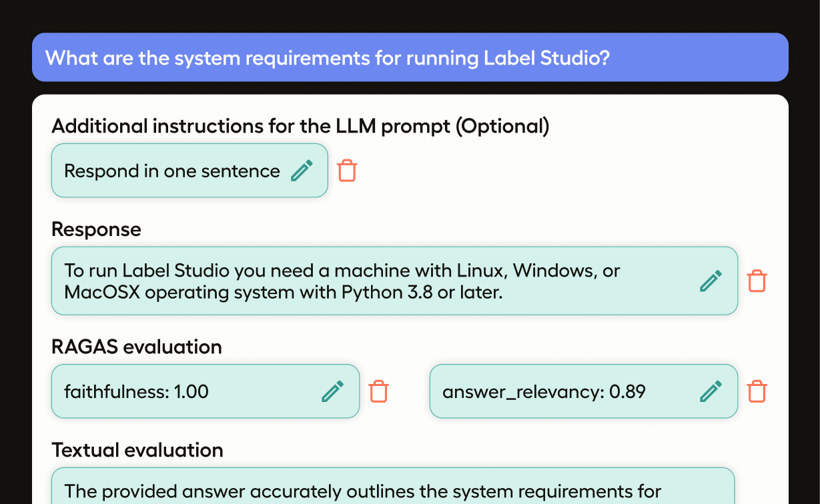This screenshot has width=820, height=504.
Task: Click the 'RAGAS evaluation' section heading
Action: point(136,347)
